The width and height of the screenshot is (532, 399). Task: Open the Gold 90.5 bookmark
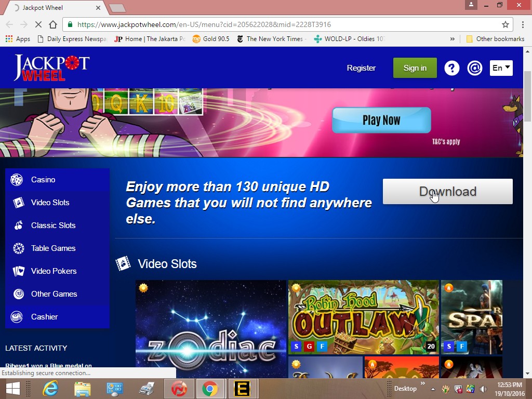click(211, 38)
